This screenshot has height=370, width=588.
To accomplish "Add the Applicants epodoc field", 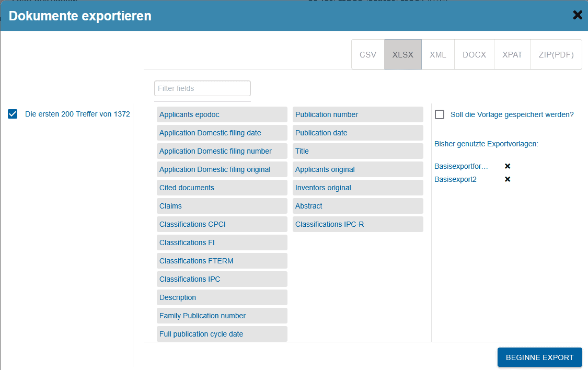I will (x=222, y=114).
